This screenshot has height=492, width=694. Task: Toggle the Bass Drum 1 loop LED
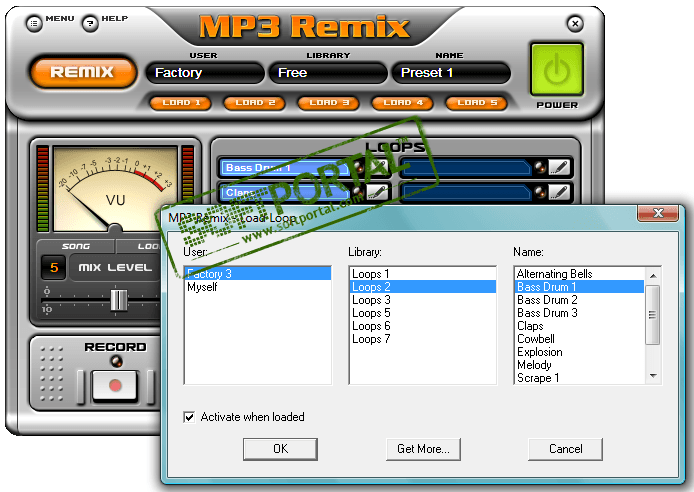[358, 167]
